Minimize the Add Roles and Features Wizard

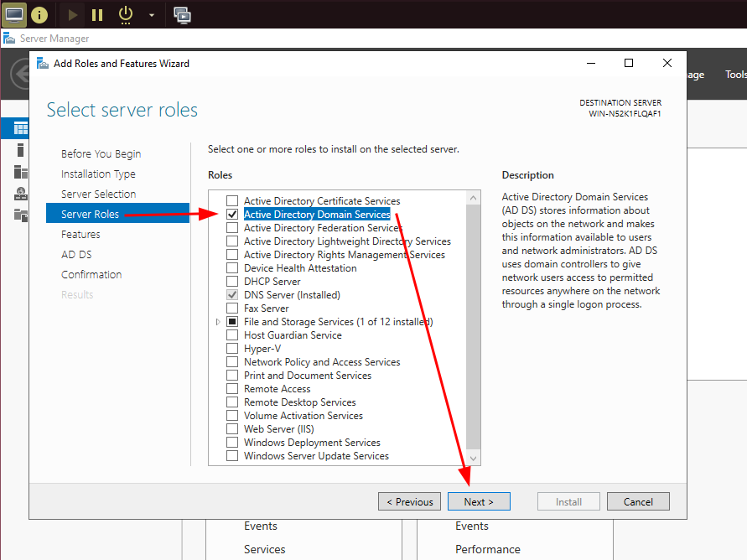click(591, 63)
